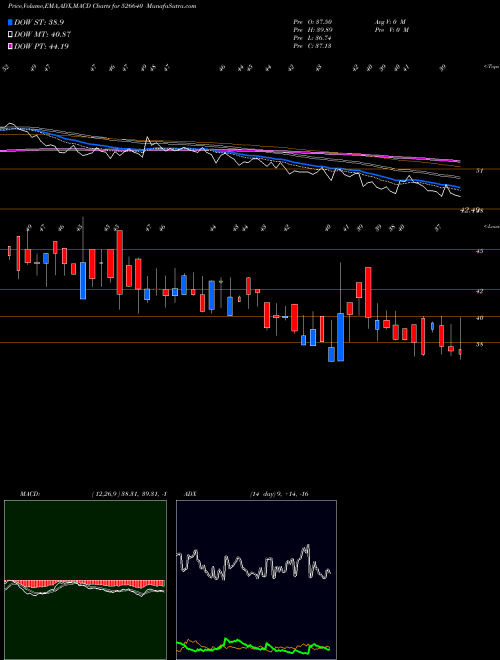Select the 'DOW PT: 44.19' legend text
The image size is (500, 660).
[41, 46]
